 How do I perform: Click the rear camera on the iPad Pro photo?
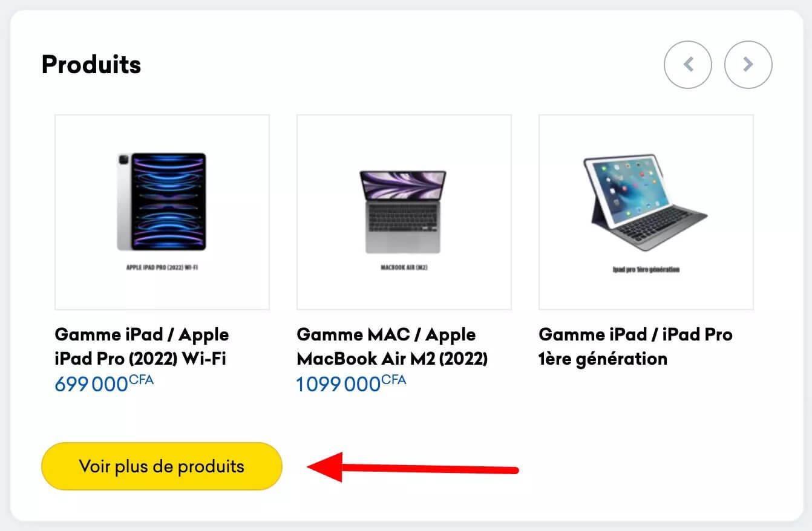coord(123,160)
